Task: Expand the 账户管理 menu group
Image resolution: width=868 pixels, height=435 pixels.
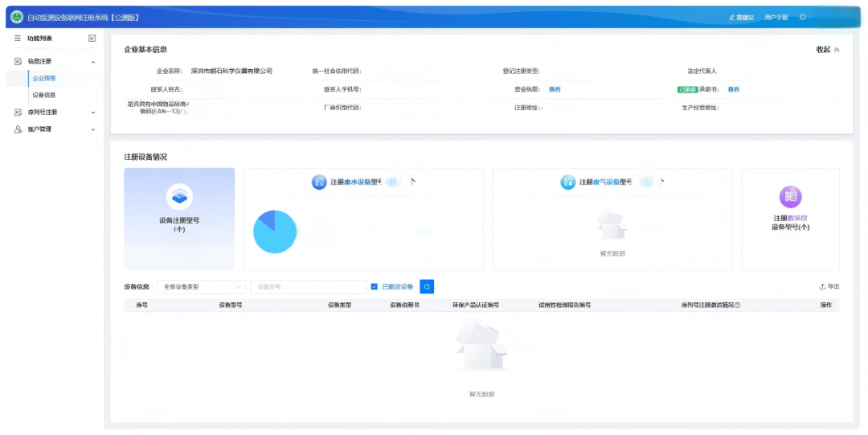Action: 55,129
